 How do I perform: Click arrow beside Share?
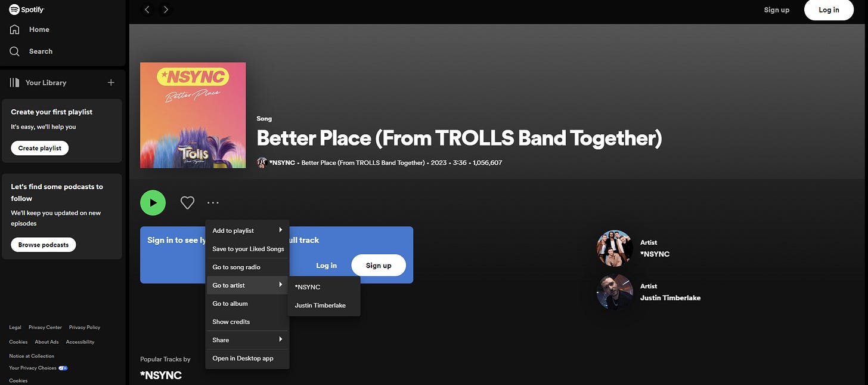[281, 339]
